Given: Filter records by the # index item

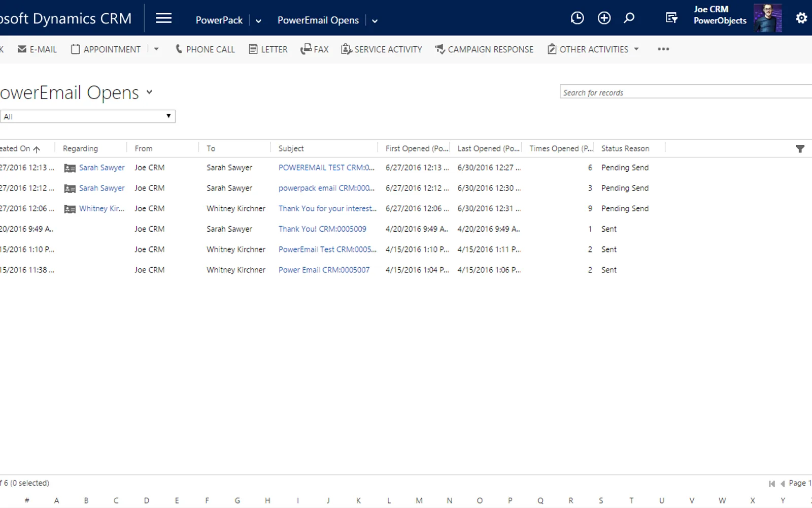Looking at the screenshot, I should tap(27, 500).
